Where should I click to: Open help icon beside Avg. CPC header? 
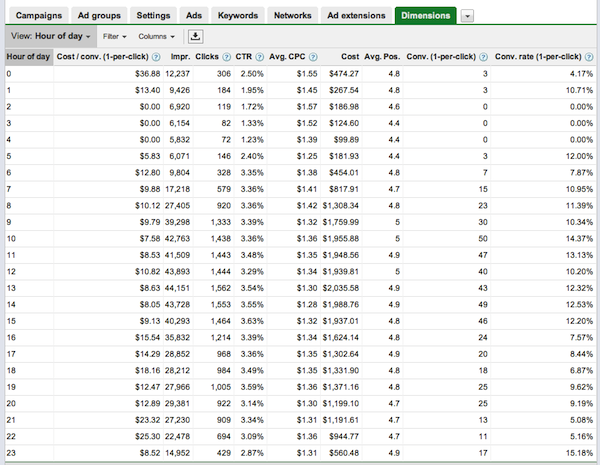click(313, 57)
